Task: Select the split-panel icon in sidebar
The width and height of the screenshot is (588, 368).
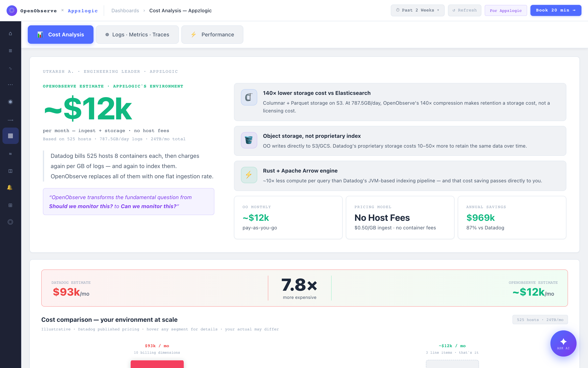Action: pos(10,171)
